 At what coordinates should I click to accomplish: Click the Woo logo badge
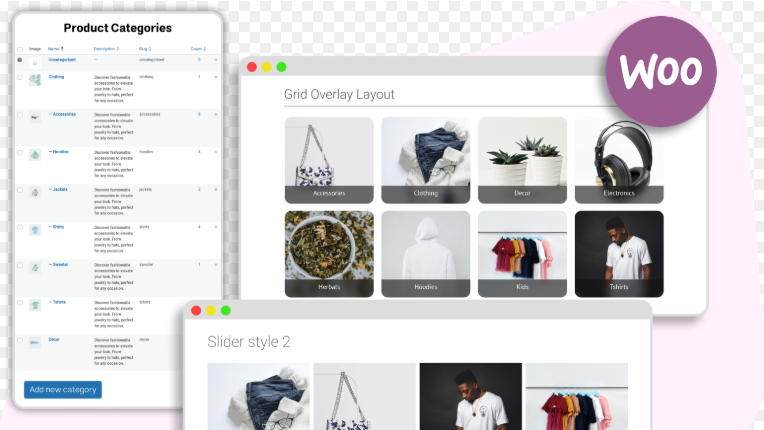pos(661,71)
